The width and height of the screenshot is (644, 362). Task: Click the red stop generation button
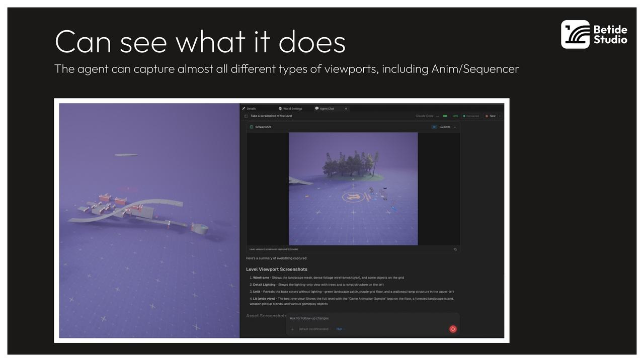tap(453, 329)
